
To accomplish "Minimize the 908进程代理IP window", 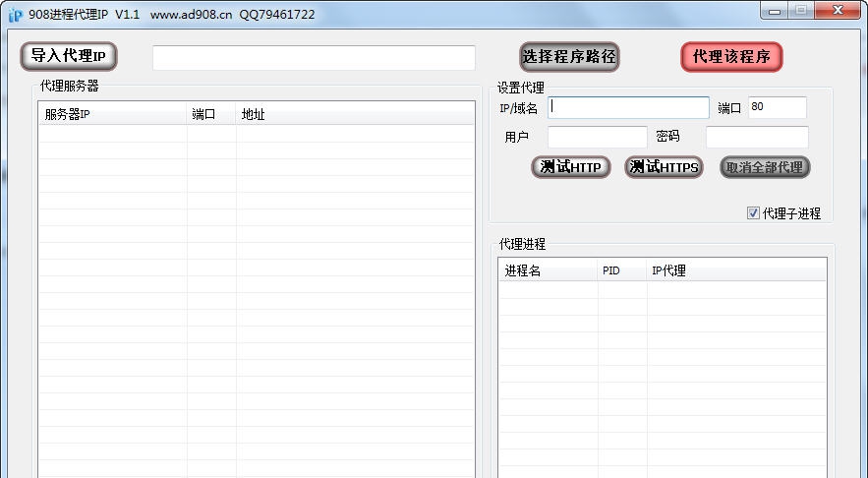I will pos(775,11).
